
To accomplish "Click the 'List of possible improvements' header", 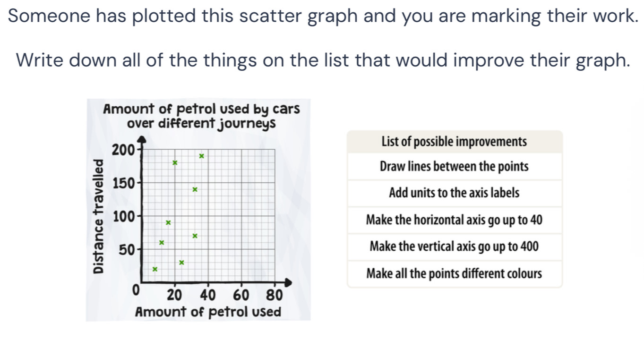I will pyautogui.click(x=454, y=142).
